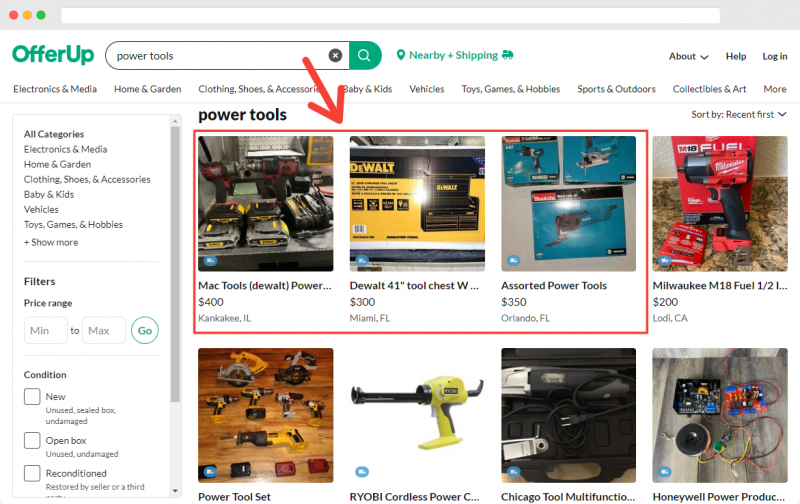Select Baby & Kids in sidebar

point(48,194)
